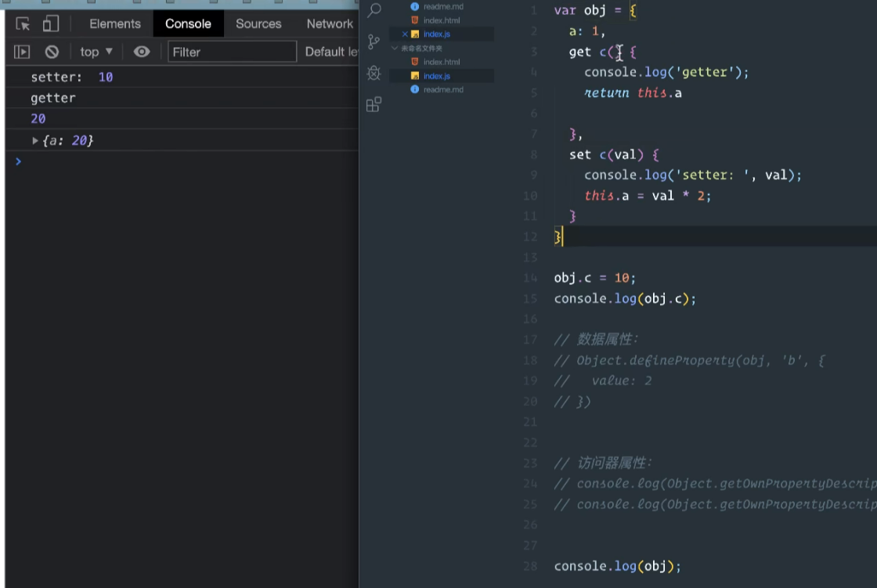Open the VS Code Extensions icon
This screenshot has width=877, height=588.
374,104
